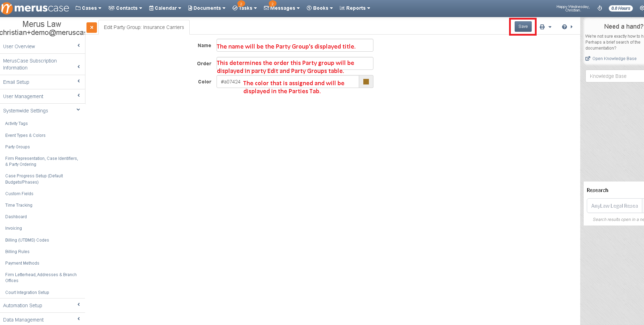Click the Name input field
Image resolution: width=644 pixels, height=325 pixels.
pos(295,45)
